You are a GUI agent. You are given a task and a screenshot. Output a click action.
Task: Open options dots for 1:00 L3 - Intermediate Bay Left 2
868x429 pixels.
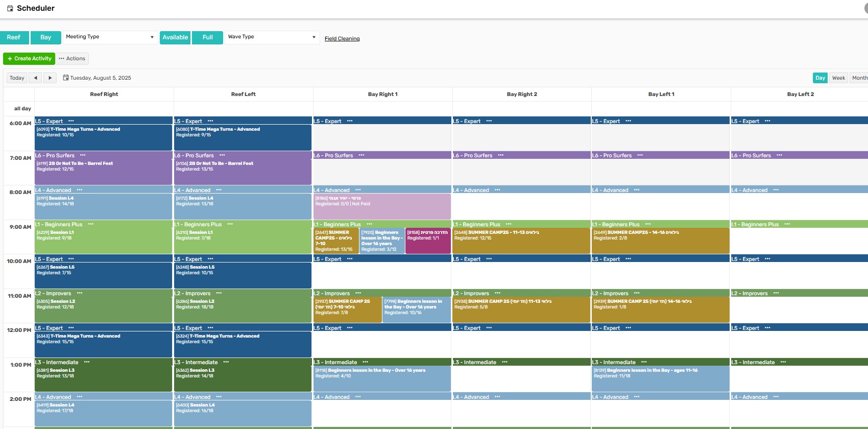click(x=783, y=362)
